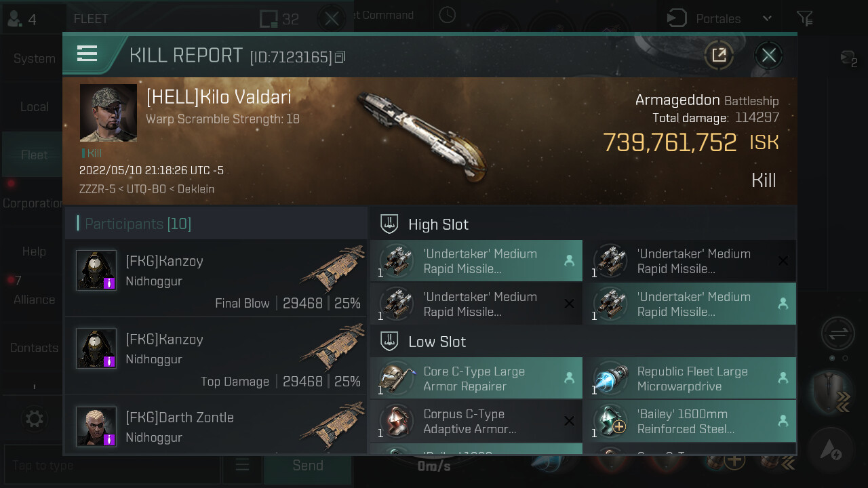Close the kill report window
This screenshot has width=868, height=488.
coord(768,55)
